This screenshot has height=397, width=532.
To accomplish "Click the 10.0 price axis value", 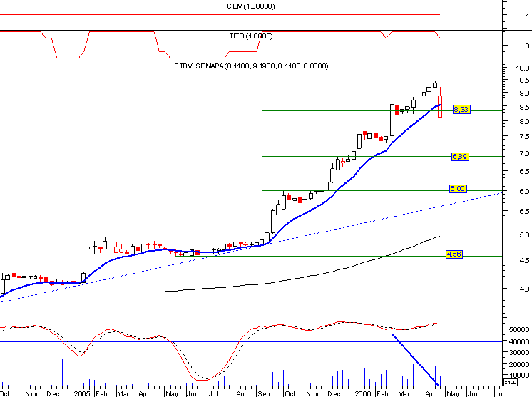I will [523, 68].
